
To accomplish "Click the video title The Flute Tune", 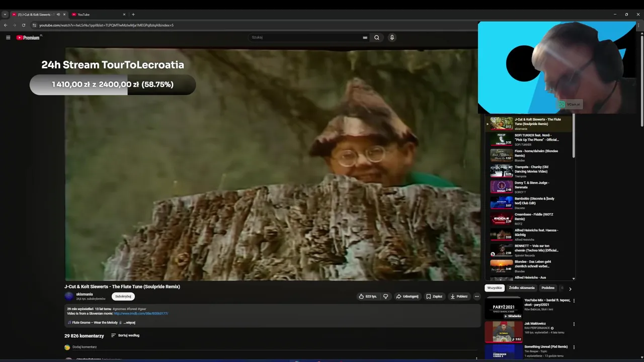I will pyautogui.click(x=122, y=287).
